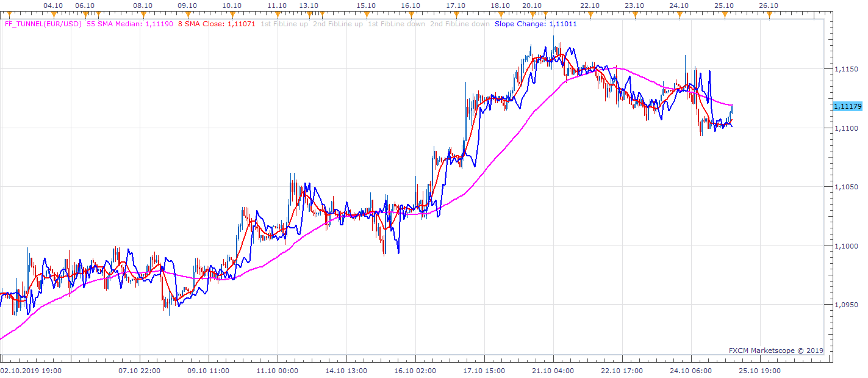The width and height of the screenshot is (868, 378).
Task: Click the orange day marker below 10.10
Action: click(232, 13)
